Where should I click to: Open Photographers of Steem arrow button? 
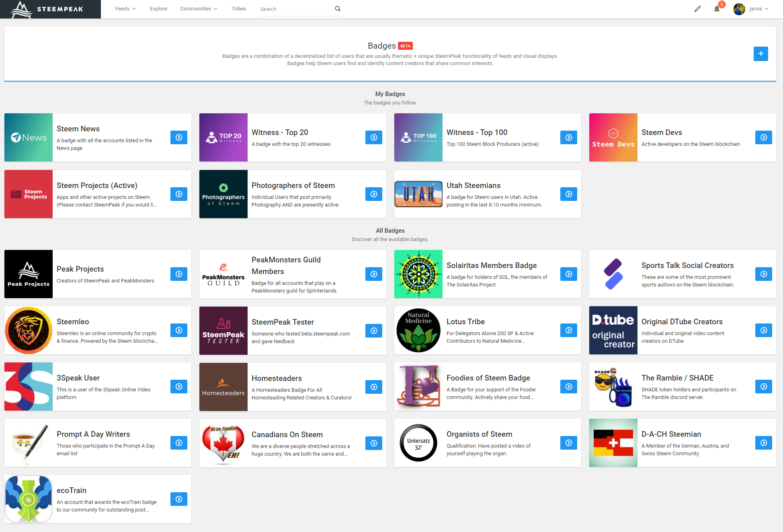point(374,194)
